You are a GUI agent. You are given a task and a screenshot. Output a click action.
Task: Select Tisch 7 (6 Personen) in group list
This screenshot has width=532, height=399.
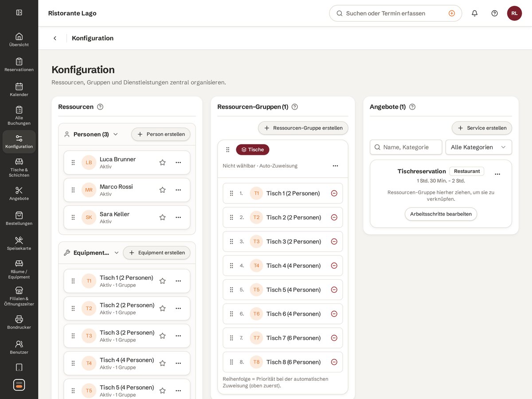pyautogui.click(x=283, y=338)
